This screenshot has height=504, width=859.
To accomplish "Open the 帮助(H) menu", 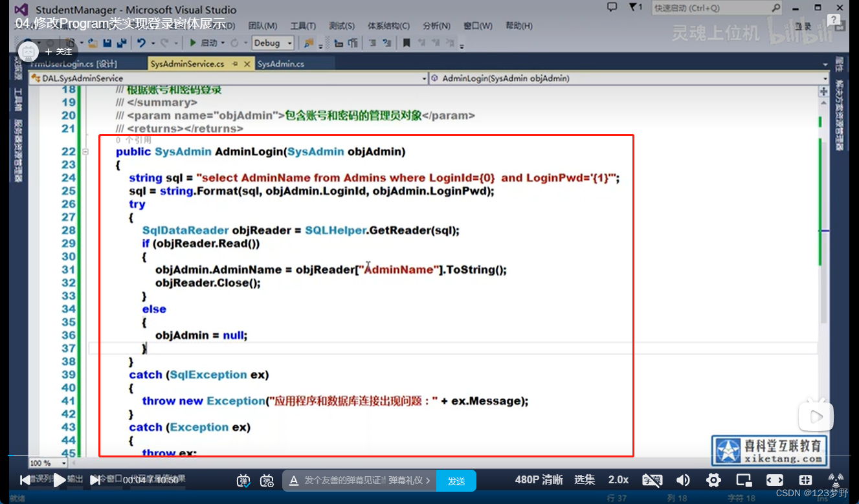I will click(x=519, y=26).
